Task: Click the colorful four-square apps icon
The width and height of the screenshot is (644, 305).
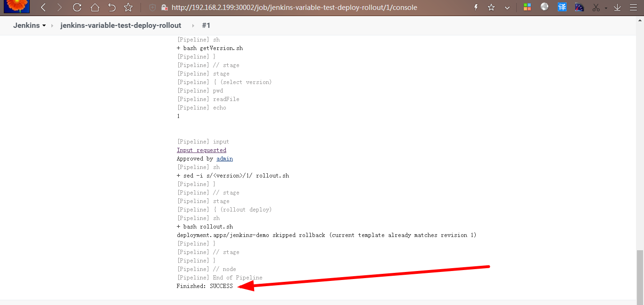Action: [527, 8]
